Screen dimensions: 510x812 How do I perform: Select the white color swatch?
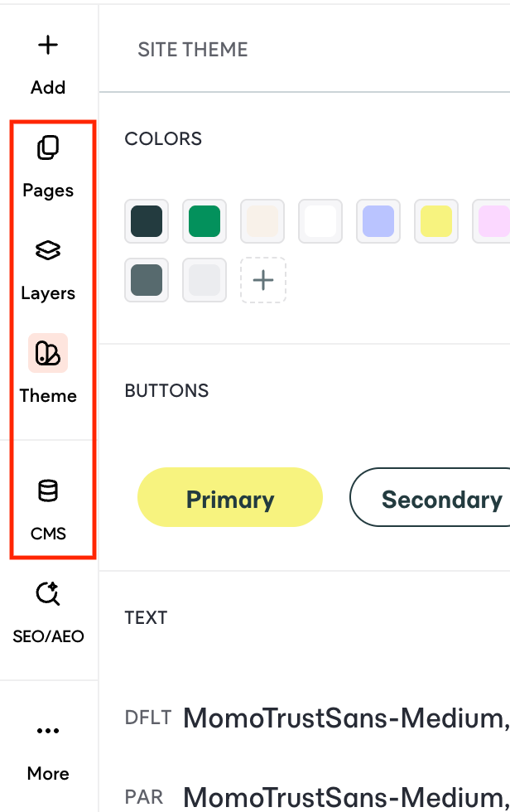[x=320, y=221]
